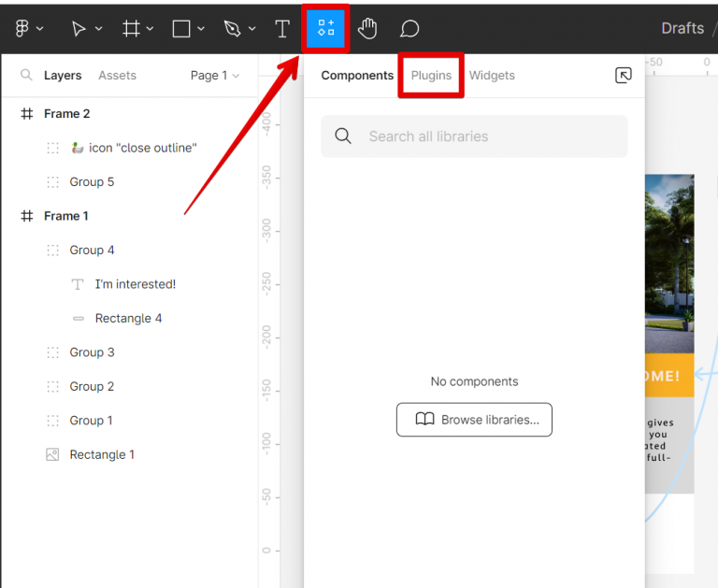Click the Frame 1 hash icon
Viewport: 718px width, 588px height.
coord(27,216)
